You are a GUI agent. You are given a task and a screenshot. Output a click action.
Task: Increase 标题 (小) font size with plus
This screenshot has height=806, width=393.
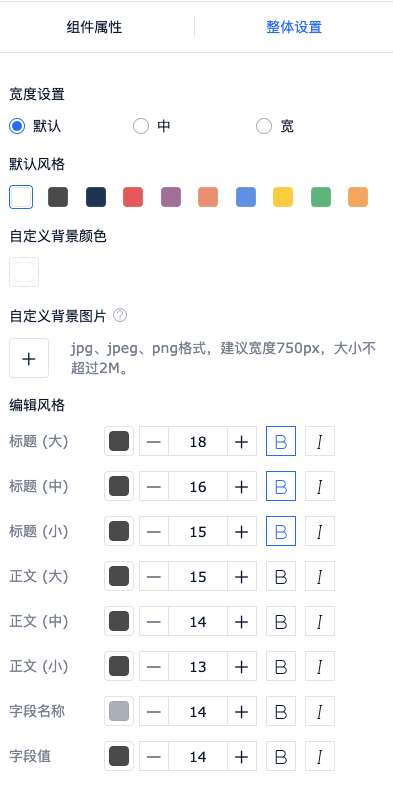point(241,531)
